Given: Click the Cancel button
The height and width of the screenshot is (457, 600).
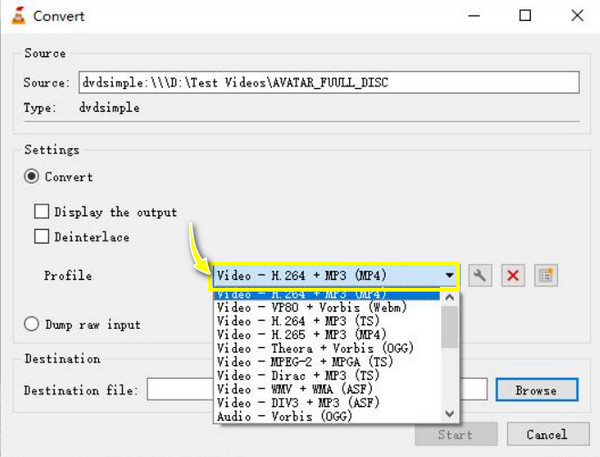Looking at the screenshot, I should click(x=548, y=434).
